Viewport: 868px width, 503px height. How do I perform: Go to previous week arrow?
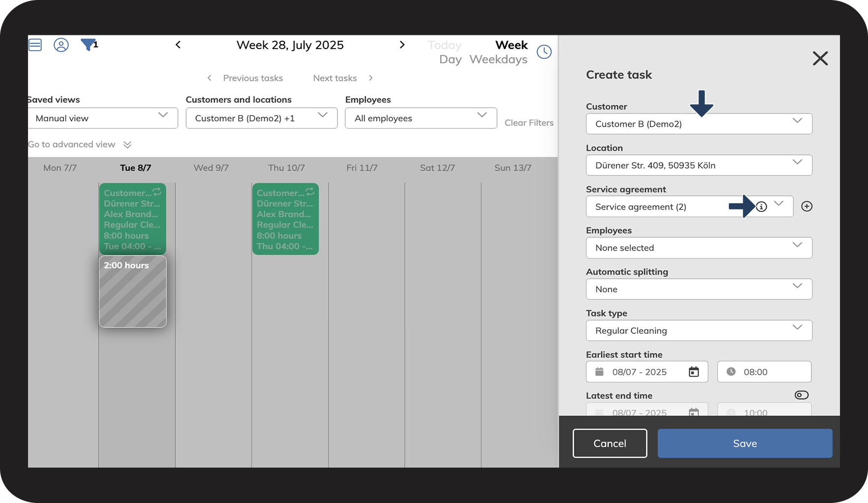tap(178, 45)
